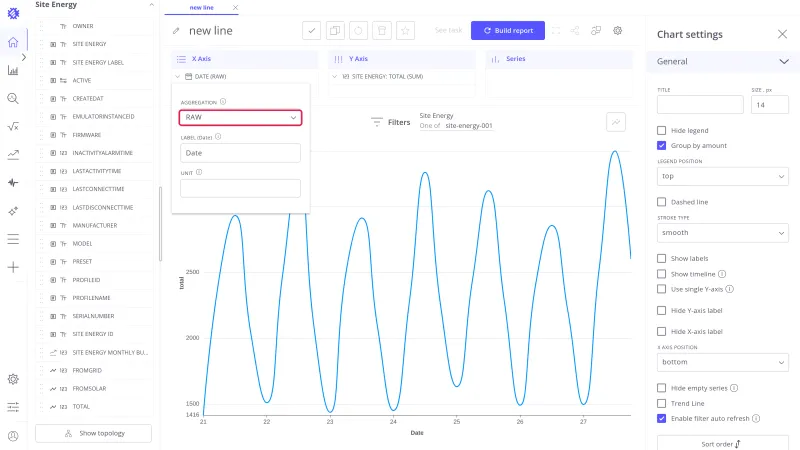This screenshot has height=450, width=800.
Task: Open the sparkle AI sidebar icon
Action: coord(13,211)
